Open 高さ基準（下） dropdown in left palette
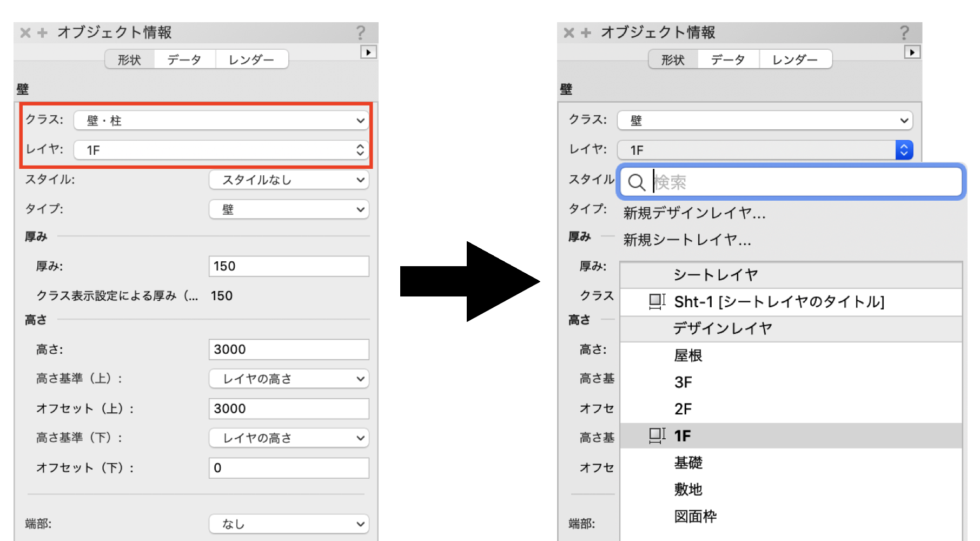The image size is (980, 541). pyautogui.click(x=289, y=438)
